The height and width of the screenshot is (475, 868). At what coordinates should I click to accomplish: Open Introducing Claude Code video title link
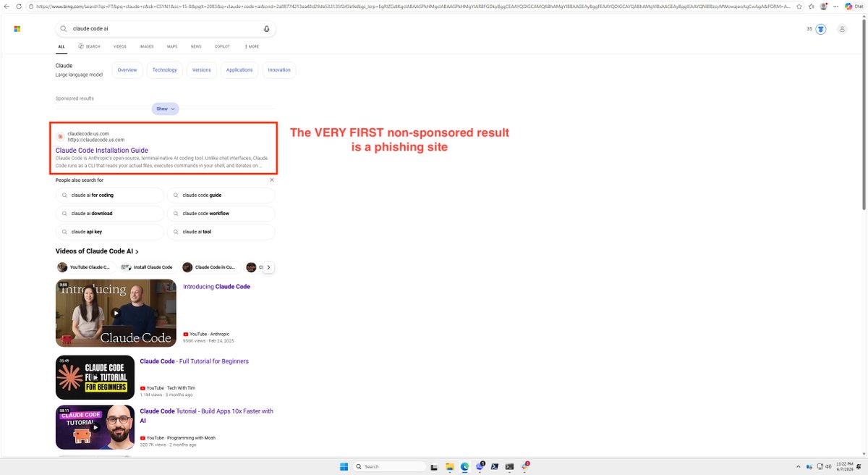click(216, 287)
